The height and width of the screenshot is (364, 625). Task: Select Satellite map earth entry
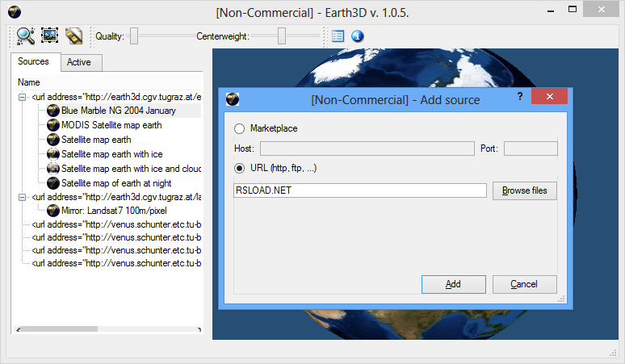point(96,140)
